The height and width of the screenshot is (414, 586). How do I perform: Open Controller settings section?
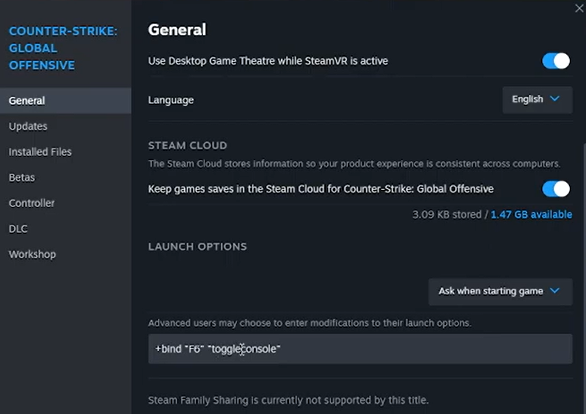point(65,203)
